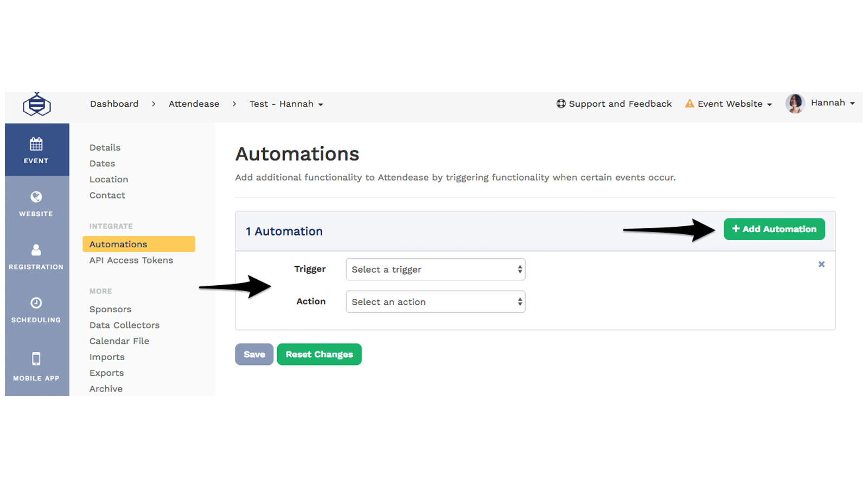The image size is (868, 488).
Task: Click the warning icon next to Event Website
Action: [x=690, y=103]
